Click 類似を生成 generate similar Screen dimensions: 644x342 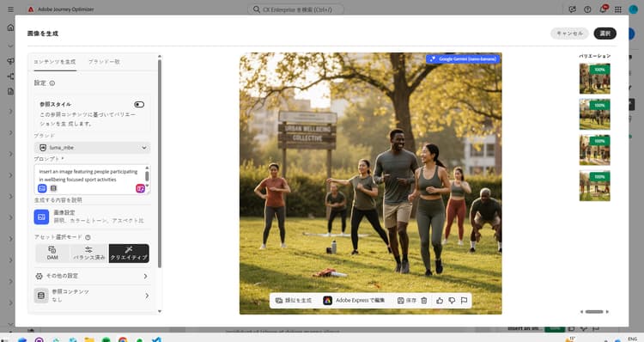pos(294,301)
